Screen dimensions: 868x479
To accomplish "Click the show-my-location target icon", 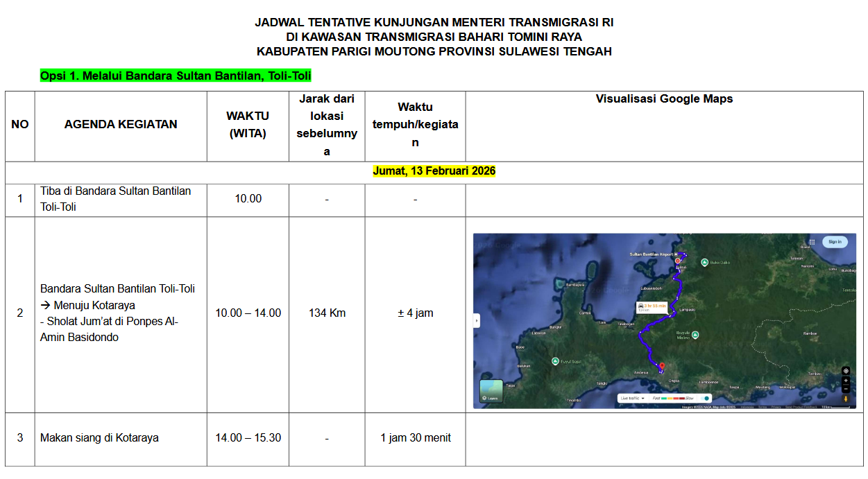I will (846, 371).
